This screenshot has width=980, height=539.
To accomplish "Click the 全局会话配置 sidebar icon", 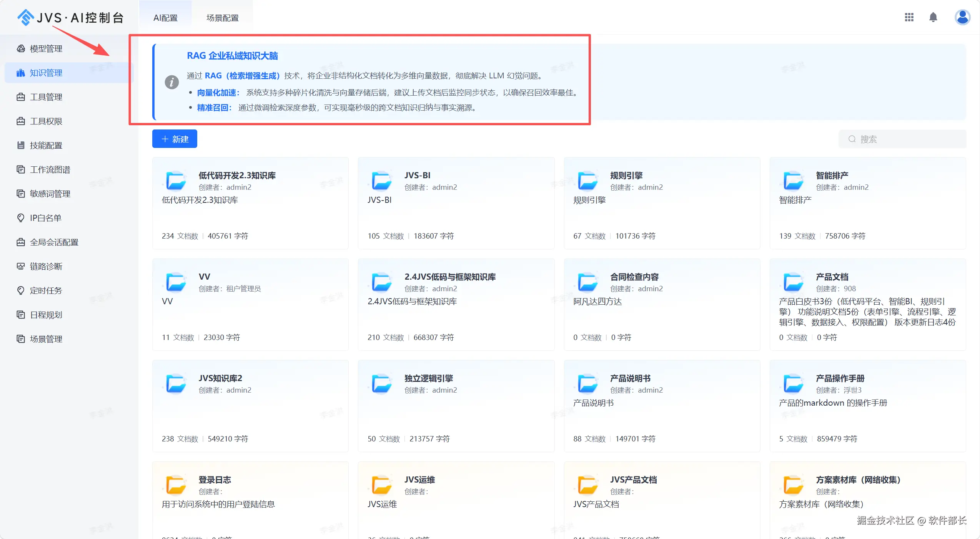I will (x=21, y=242).
